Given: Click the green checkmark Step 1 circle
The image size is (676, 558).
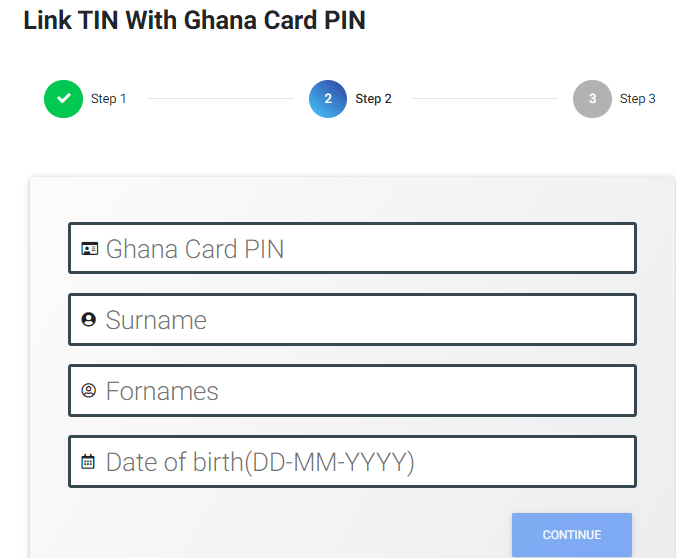Looking at the screenshot, I should tap(63, 99).
